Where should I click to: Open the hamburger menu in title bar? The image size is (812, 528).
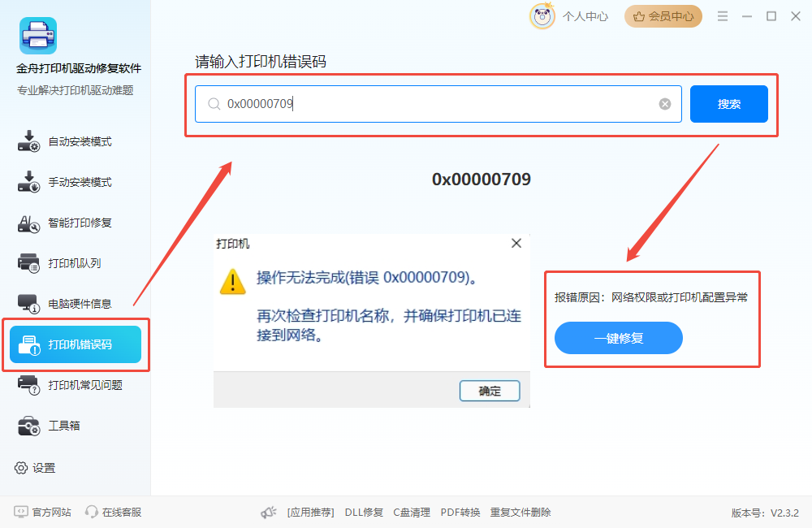click(723, 16)
